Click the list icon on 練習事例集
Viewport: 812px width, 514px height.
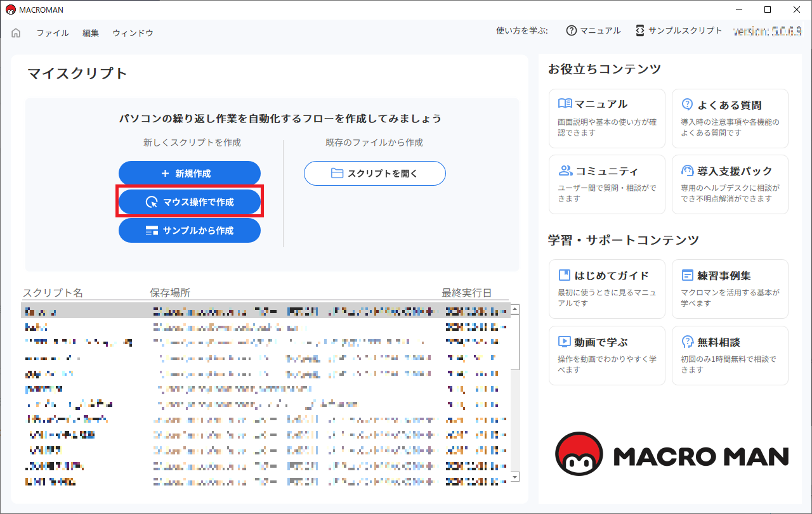(687, 275)
